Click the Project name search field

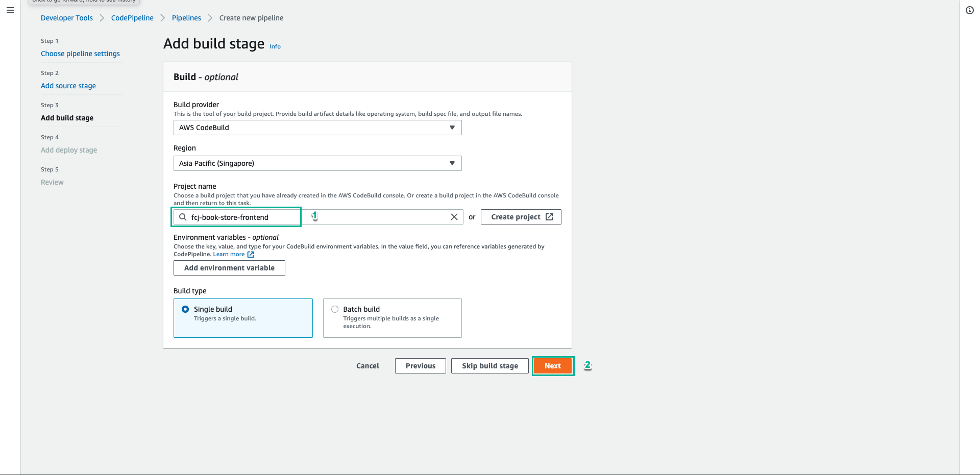[318, 217]
